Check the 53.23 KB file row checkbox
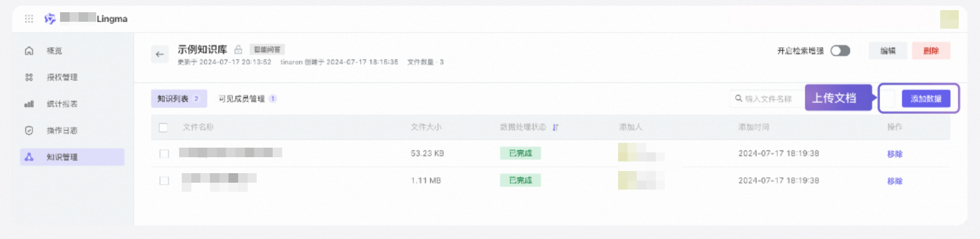Screen dimensions: 980x239 coord(164,153)
